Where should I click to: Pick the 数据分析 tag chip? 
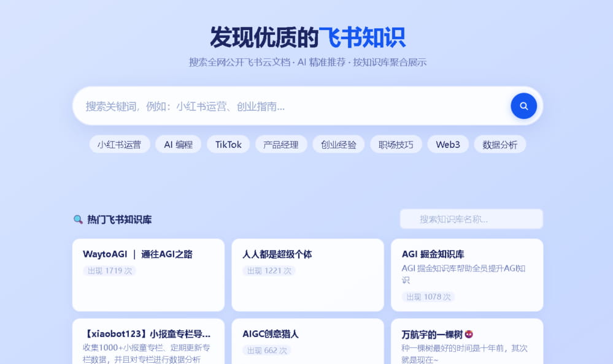click(499, 145)
